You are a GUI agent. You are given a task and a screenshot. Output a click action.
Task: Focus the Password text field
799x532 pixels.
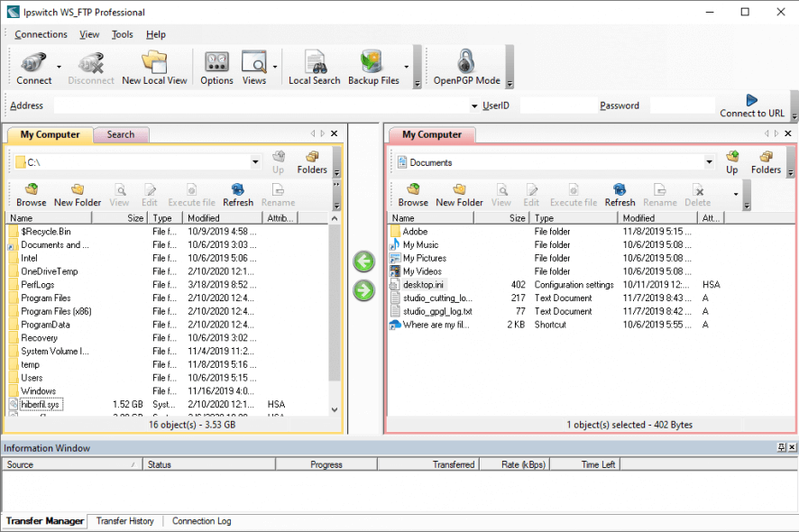[683, 105]
